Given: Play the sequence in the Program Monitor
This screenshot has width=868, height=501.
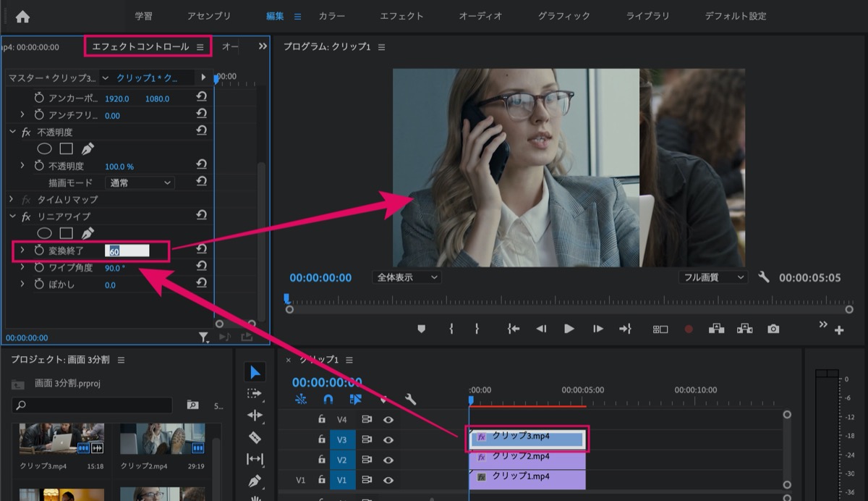Looking at the screenshot, I should pos(569,329).
